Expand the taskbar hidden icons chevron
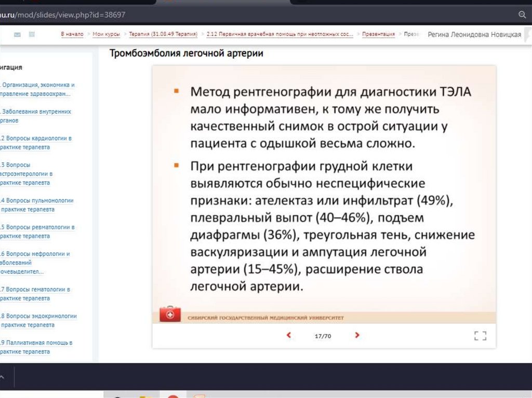Viewport: 532px width, 398px height. click(x=3, y=376)
